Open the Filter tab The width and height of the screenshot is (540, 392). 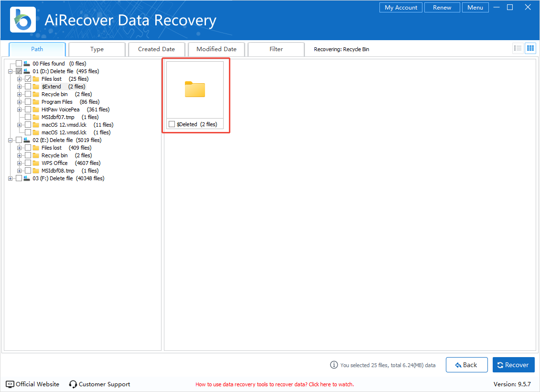(276, 49)
